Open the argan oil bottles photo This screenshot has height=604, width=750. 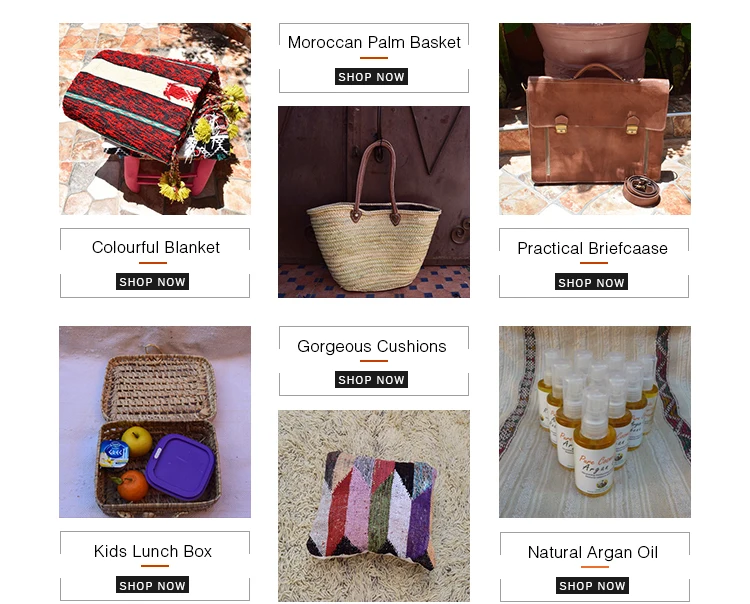pyautogui.click(x=595, y=422)
